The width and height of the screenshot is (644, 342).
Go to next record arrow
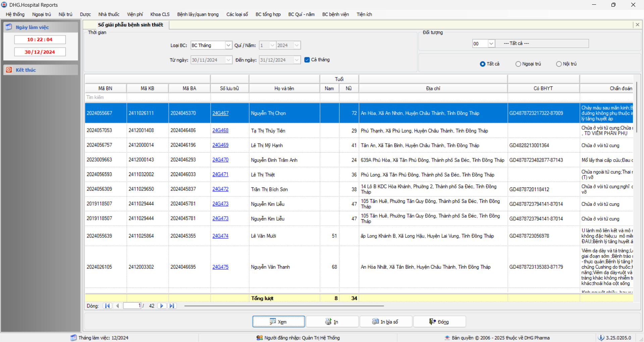coord(162,306)
